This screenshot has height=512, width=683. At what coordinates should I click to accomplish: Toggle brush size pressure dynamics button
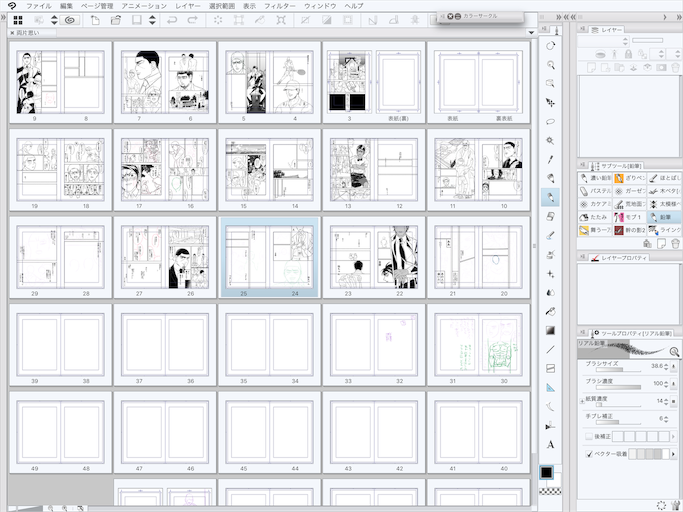tap(674, 366)
